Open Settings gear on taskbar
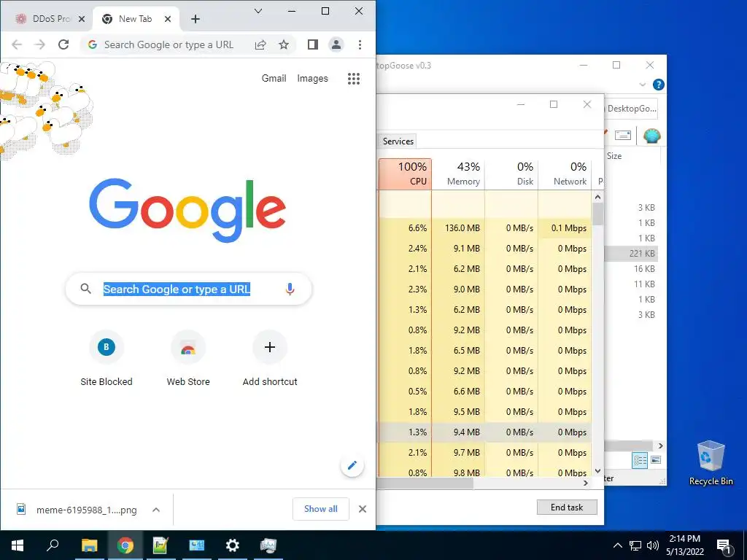The width and height of the screenshot is (747, 560). [232, 545]
